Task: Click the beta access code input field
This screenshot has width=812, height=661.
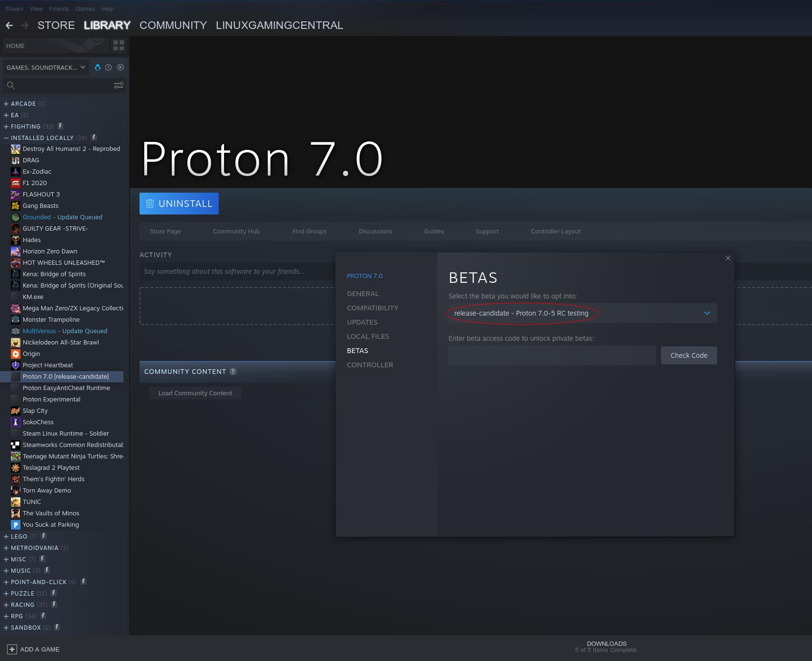Action: 552,355
